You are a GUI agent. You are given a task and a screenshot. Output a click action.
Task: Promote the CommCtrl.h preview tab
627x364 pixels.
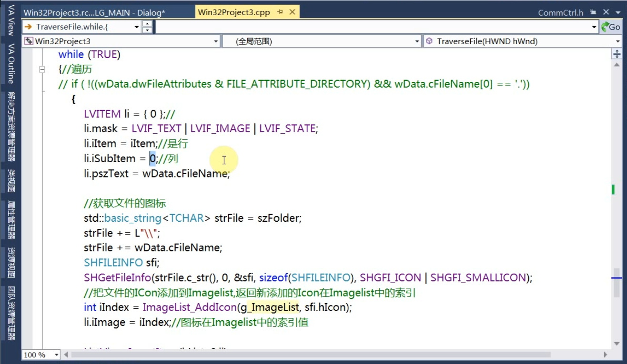coord(593,13)
